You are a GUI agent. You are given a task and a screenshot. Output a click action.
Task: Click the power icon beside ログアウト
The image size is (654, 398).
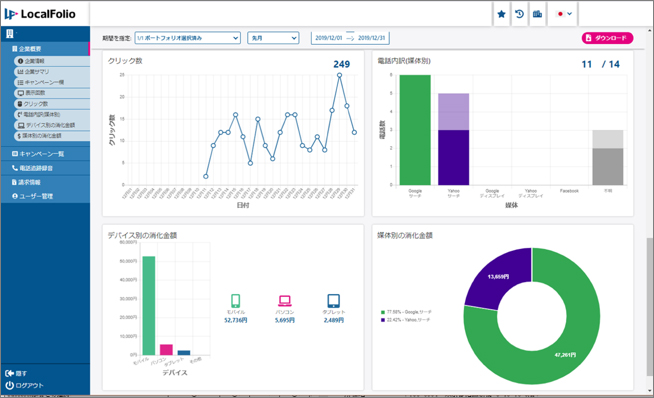[9, 385]
